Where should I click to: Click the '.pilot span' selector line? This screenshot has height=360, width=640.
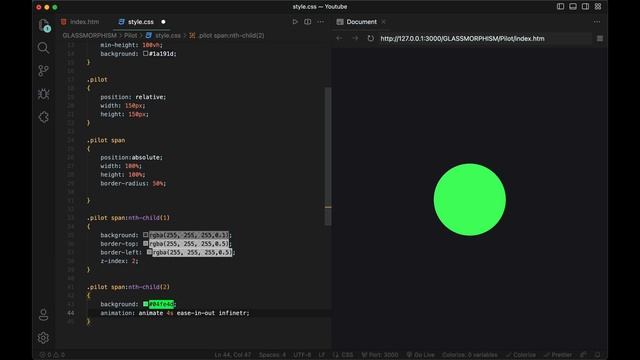106,140
